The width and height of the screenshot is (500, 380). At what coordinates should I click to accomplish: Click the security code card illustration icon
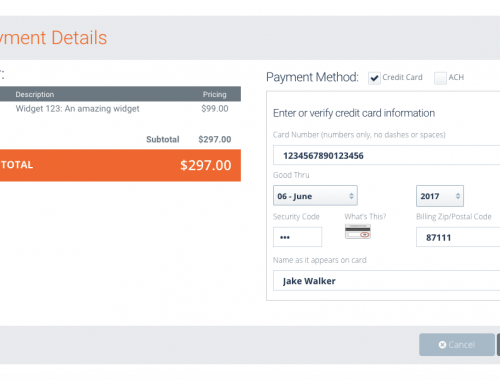(x=358, y=232)
